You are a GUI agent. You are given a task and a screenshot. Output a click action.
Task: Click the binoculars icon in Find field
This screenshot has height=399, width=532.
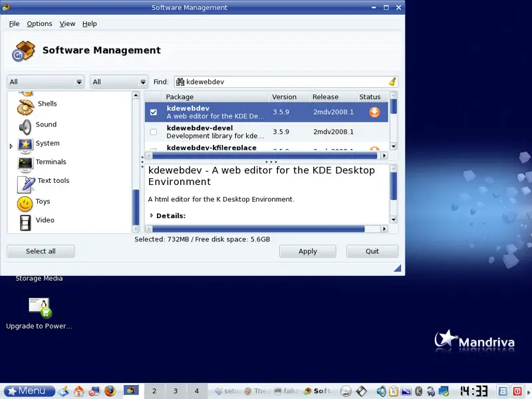coord(180,82)
